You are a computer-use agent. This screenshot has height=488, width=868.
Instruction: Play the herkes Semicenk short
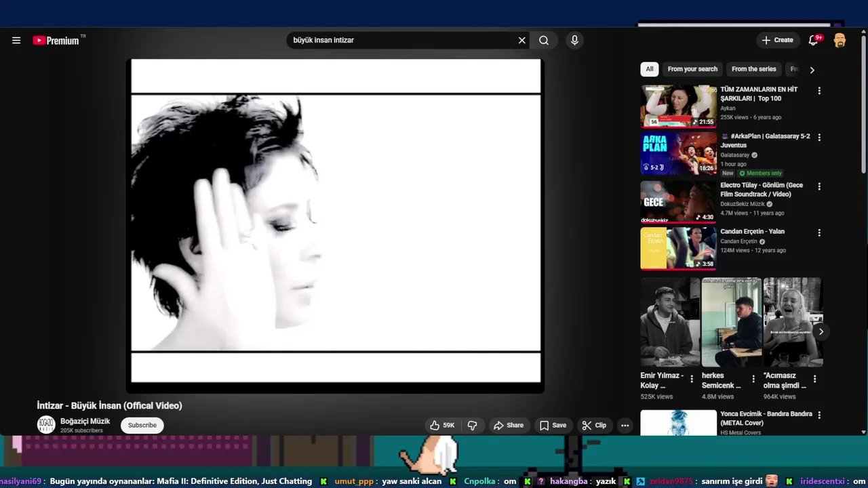[x=731, y=322]
